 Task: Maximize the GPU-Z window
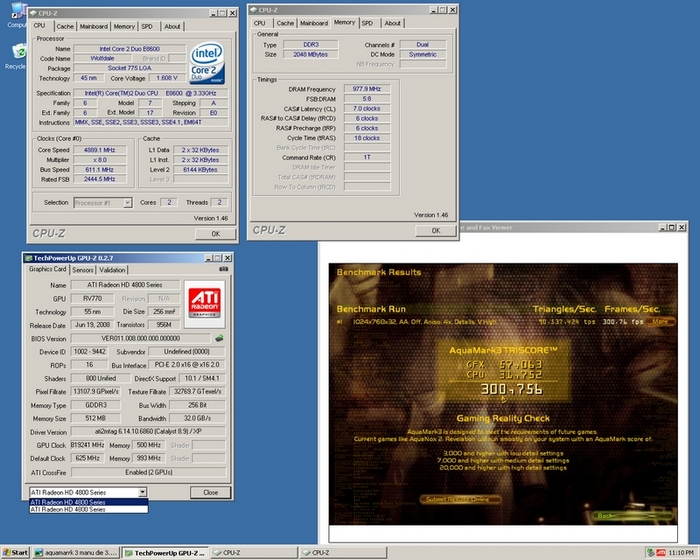[x=218, y=258]
